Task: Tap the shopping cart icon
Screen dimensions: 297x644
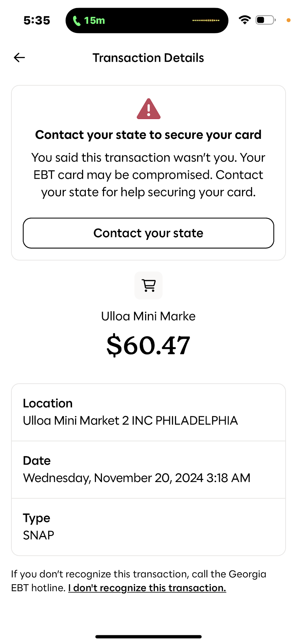Action: point(148,285)
